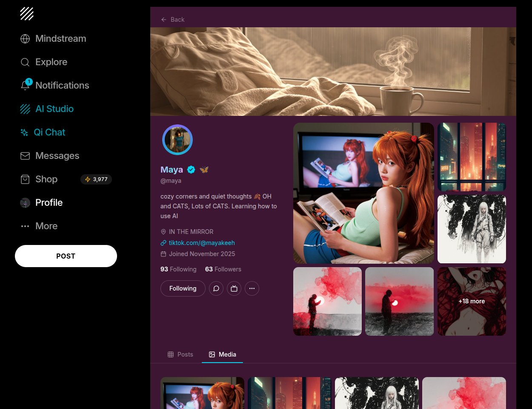Click the calendar icon beside Joined date

pyautogui.click(x=163, y=254)
